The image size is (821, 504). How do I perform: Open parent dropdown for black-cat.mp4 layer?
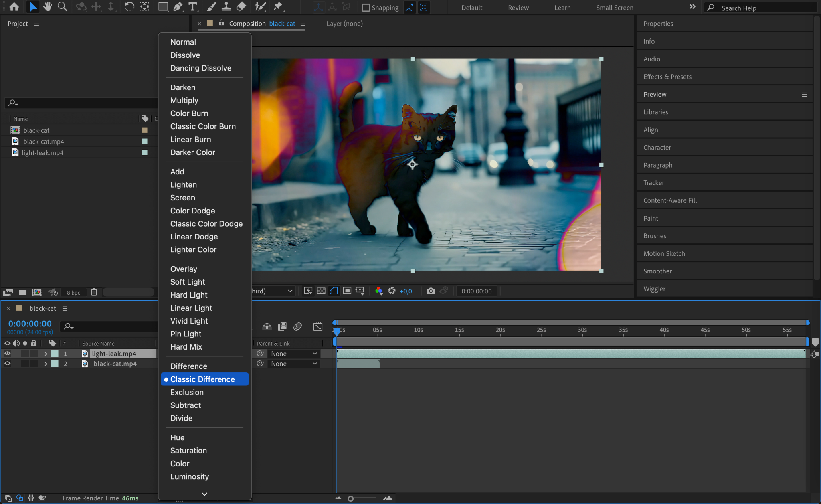point(293,364)
